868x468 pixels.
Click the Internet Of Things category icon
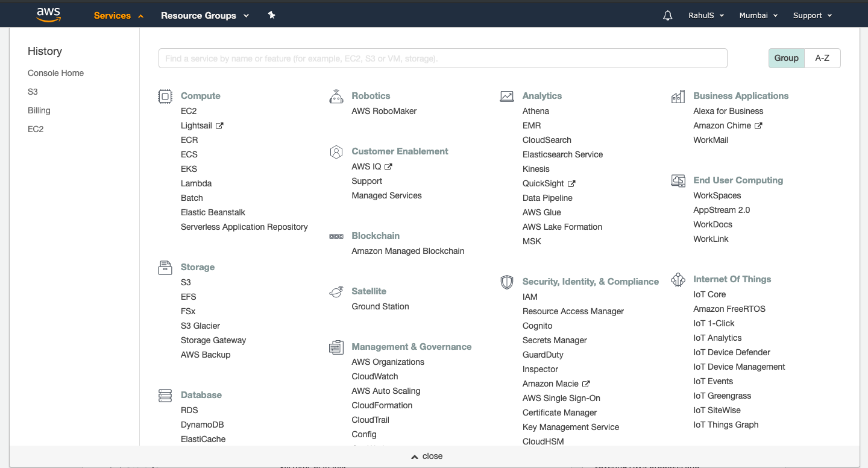point(678,279)
